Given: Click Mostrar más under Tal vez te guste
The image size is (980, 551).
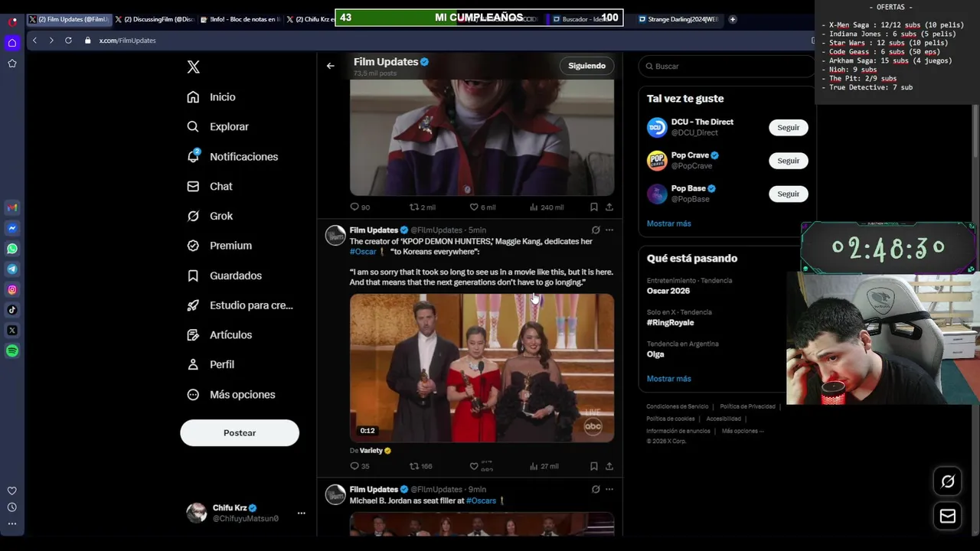Looking at the screenshot, I should (x=668, y=223).
